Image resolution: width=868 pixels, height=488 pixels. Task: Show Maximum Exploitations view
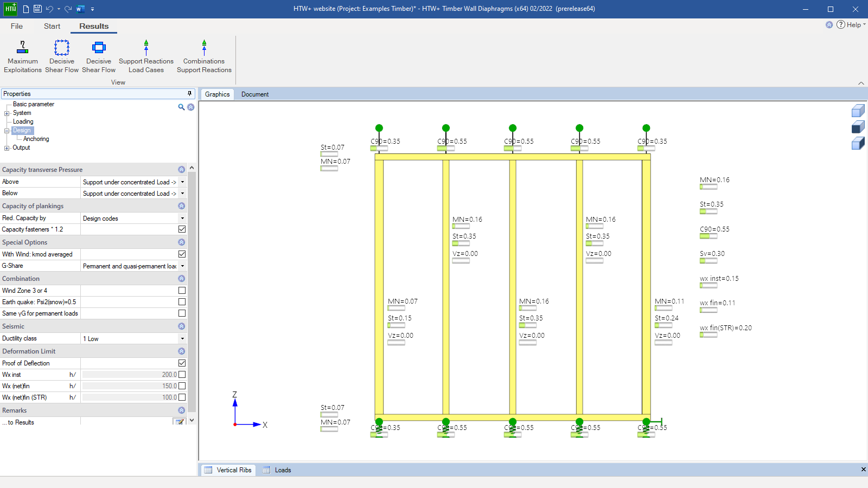[23, 56]
